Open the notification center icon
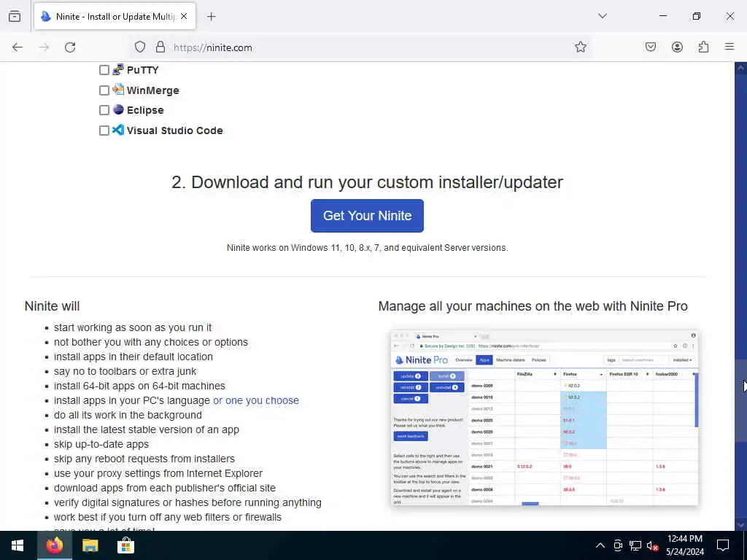 click(723, 545)
